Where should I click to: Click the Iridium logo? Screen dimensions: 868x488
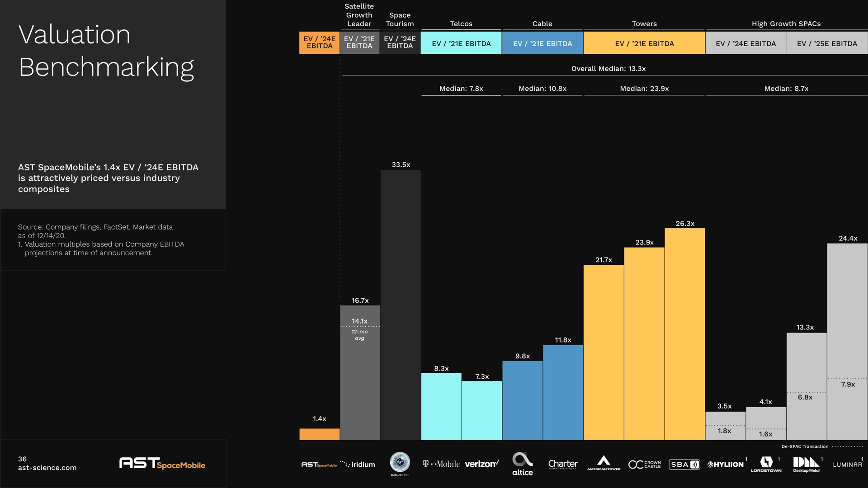tap(358, 464)
